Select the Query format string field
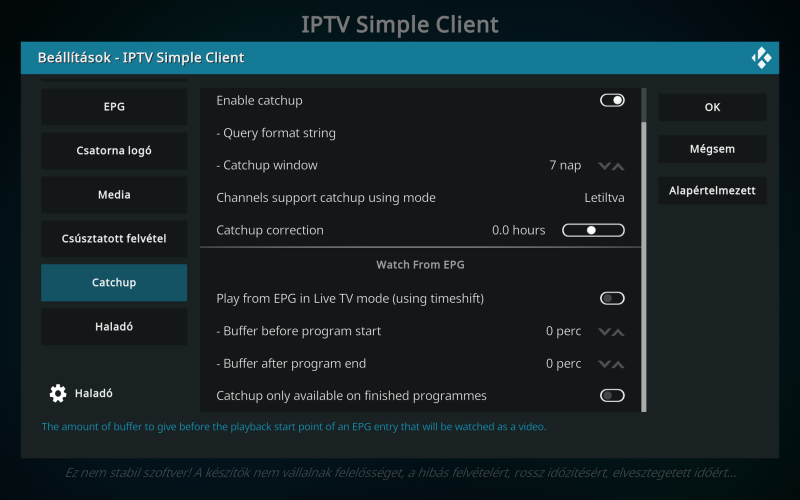The width and height of the screenshot is (800, 500). coord(420,133)
